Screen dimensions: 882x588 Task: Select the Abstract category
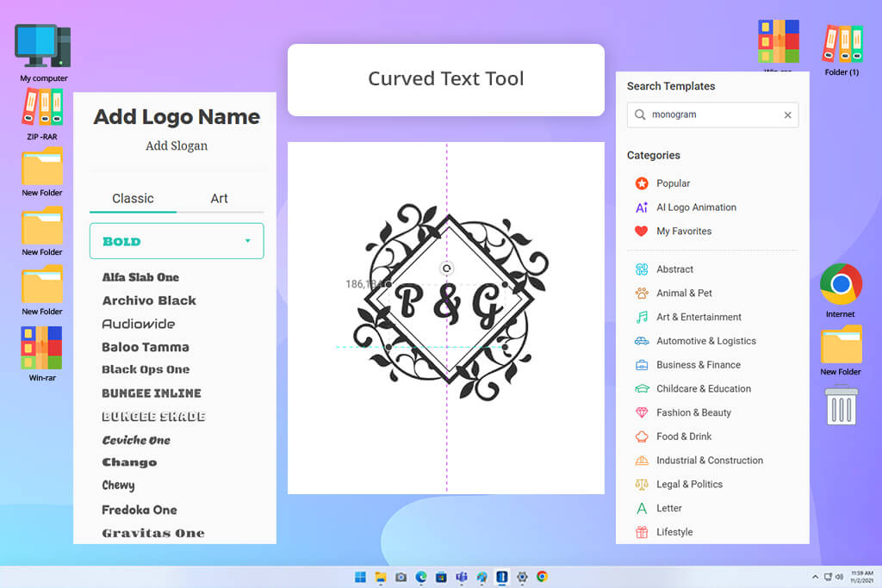pyautogui.click(x=664, y=269)
